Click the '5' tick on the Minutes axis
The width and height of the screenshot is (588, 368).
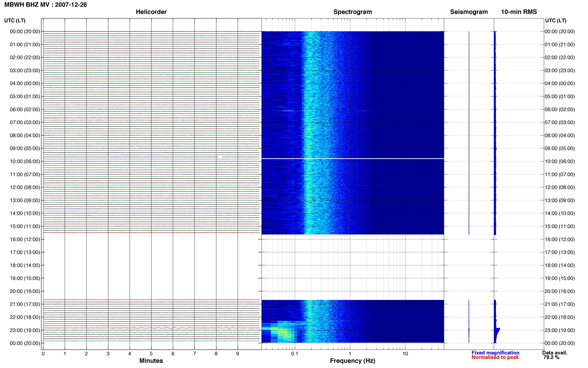pos(151,354)
